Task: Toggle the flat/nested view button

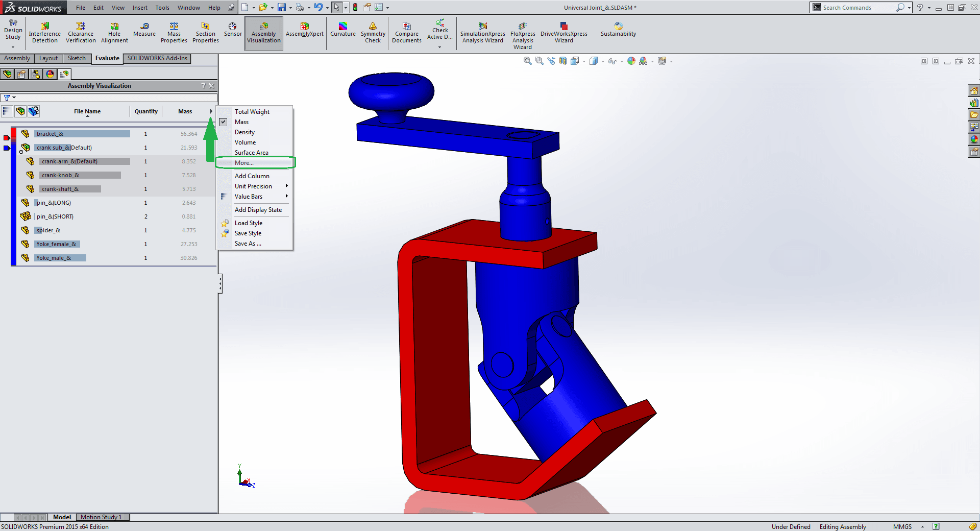Action: [x=20, y=111]
